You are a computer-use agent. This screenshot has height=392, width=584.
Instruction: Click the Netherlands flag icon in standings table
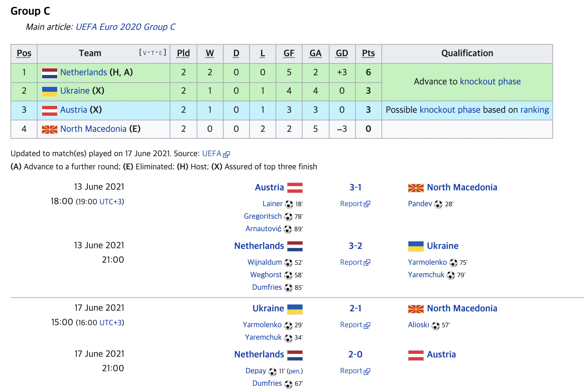pyautogui.click(x=50, y=73)
